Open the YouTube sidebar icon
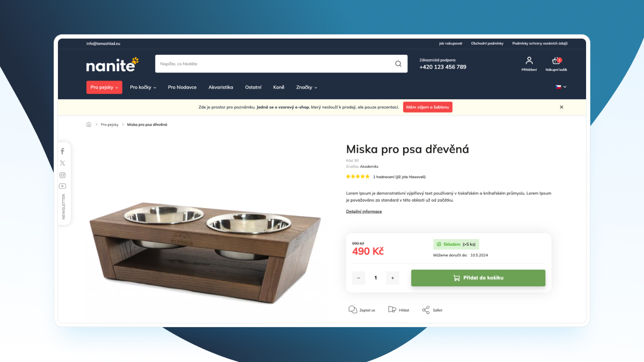Image resolution: width=644 pixels, height=362 pixels. (62, 186)
